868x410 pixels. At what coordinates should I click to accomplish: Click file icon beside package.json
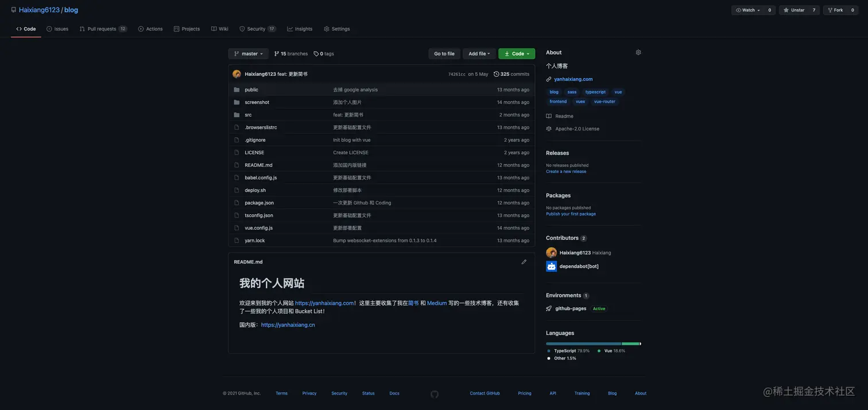[237, 203]
